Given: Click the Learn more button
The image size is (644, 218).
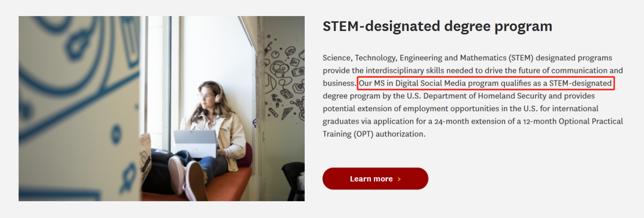Looking at the screenshot, I should [x=375, y=179].
